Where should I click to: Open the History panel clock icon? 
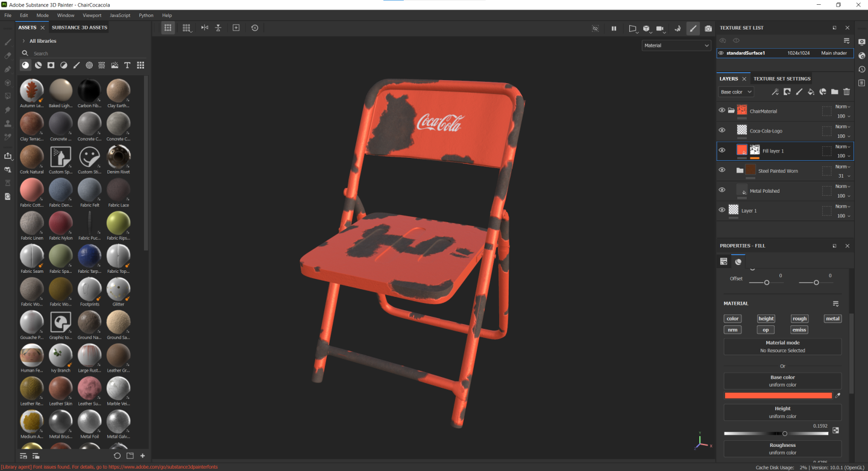[861, 69]
